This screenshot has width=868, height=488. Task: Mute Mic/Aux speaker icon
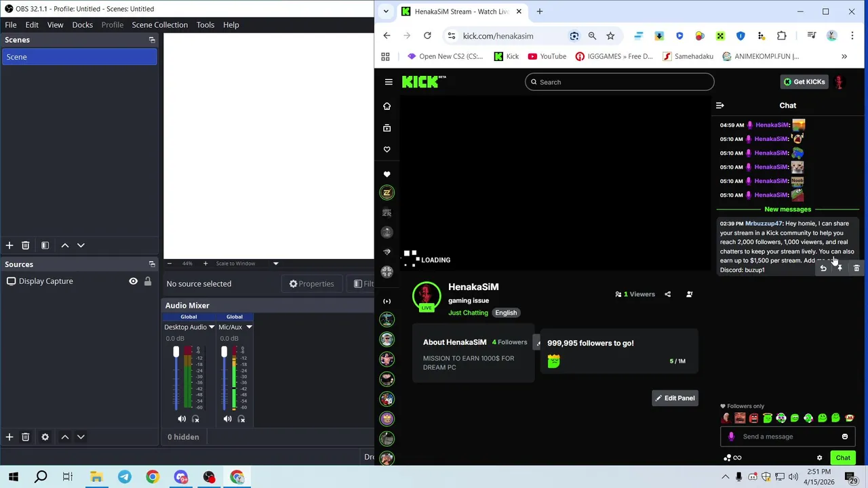pos(227,419)
